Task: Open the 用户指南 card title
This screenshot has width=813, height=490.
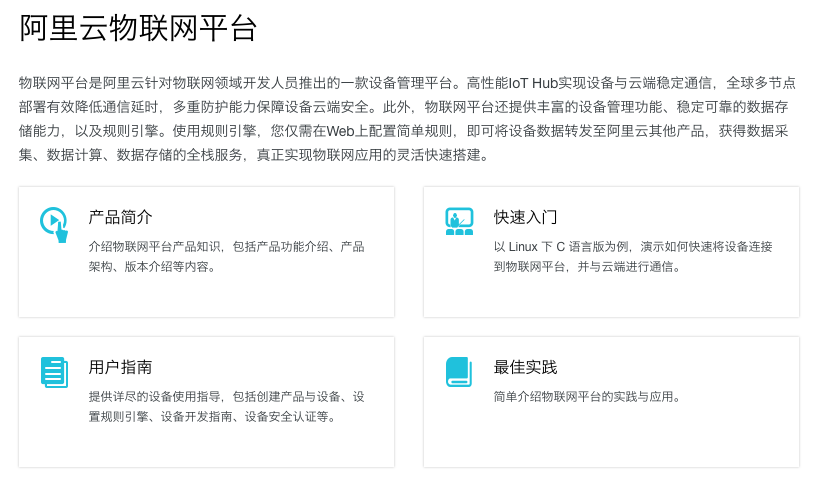Action: point(120,367)
